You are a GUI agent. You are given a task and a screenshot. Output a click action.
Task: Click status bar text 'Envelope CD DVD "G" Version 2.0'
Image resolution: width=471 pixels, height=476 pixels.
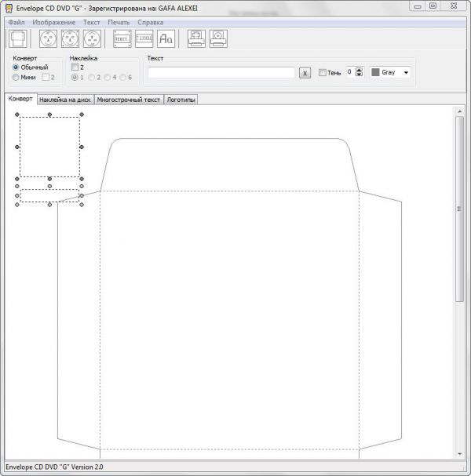tap(54, 467)
